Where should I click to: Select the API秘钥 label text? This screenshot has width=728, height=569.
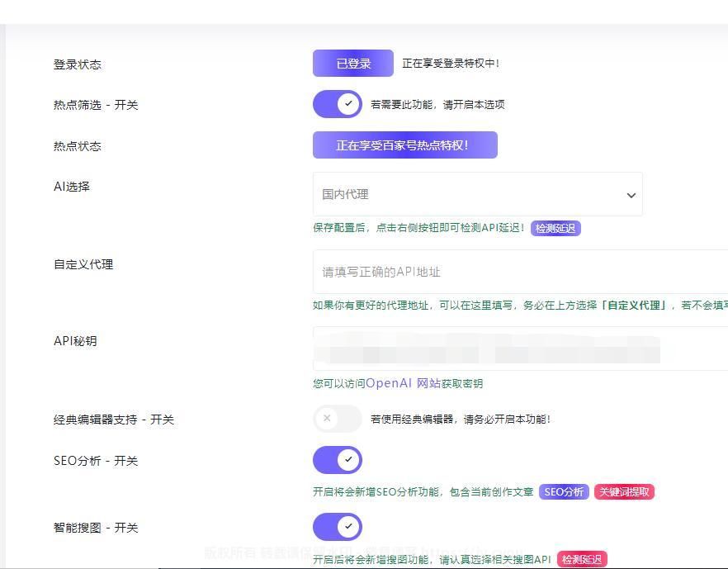click(75, 341)
